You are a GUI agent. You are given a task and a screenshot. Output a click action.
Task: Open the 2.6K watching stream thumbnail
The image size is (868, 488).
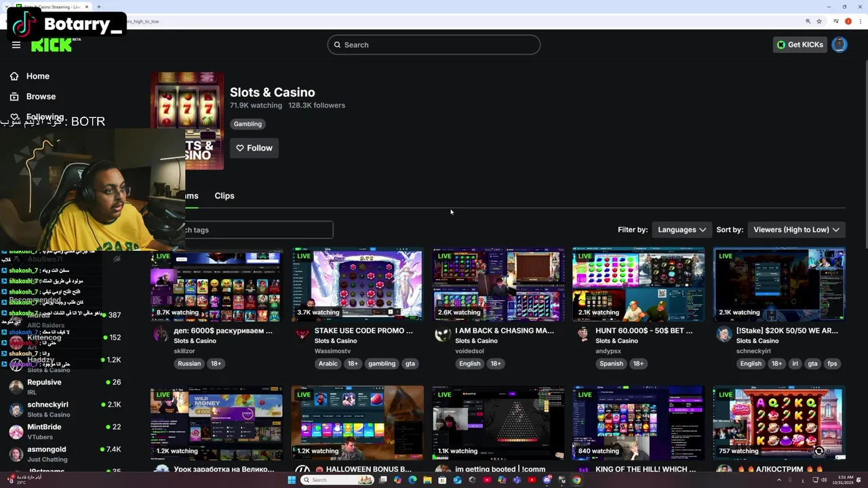click(498, 284)
